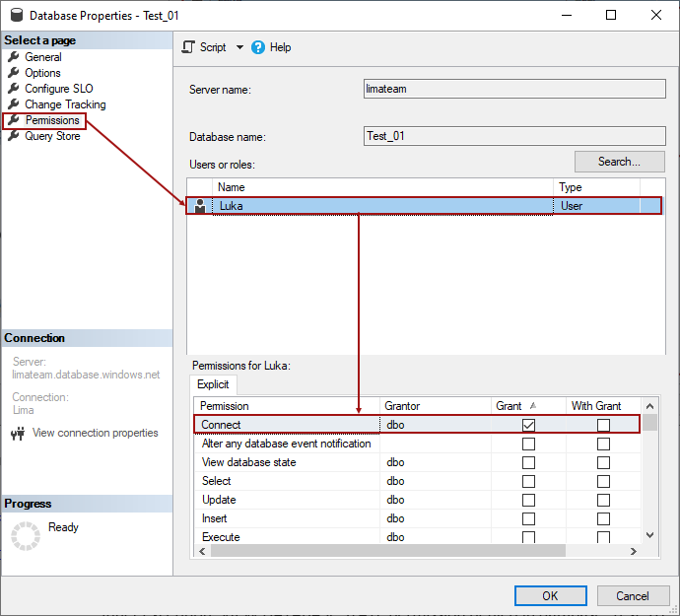Select the Permissions page

52,120
